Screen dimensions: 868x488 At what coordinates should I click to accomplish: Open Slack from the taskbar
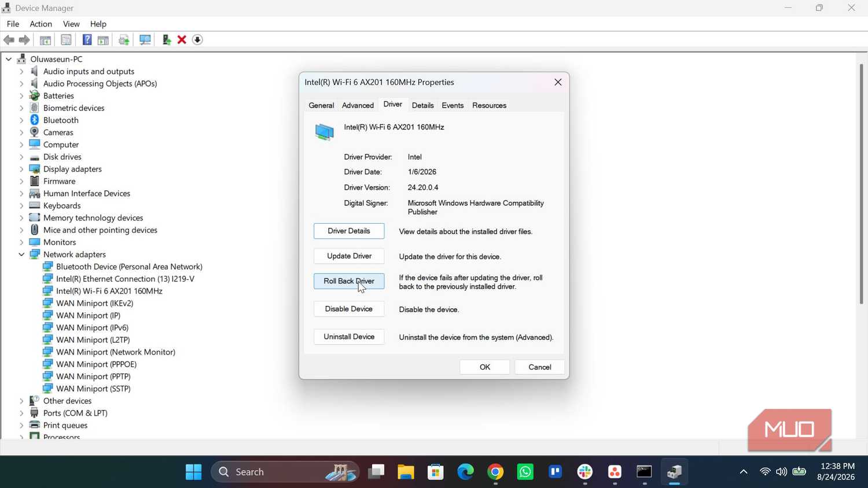coord(585,472)
